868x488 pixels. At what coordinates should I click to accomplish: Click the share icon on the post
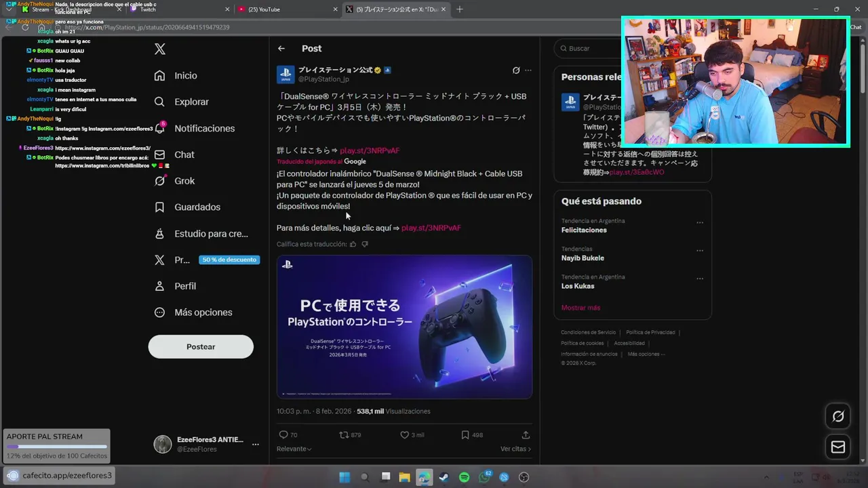pos(526,434)
